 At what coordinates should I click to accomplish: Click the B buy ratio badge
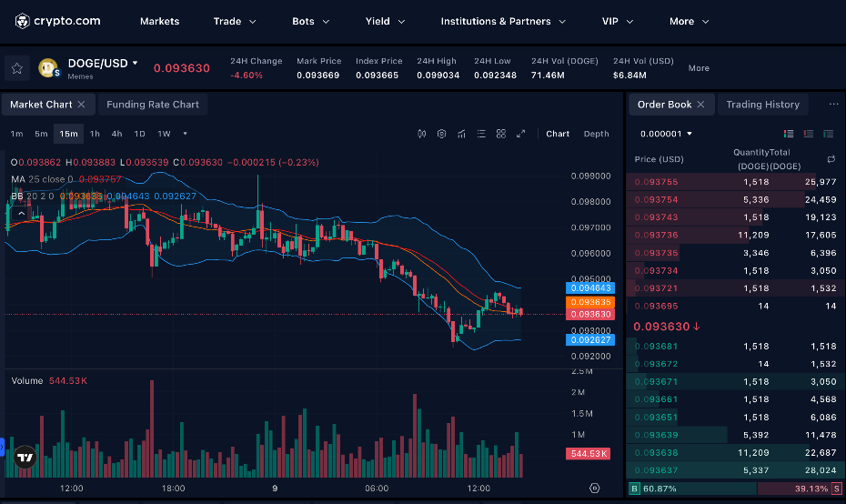635,489
